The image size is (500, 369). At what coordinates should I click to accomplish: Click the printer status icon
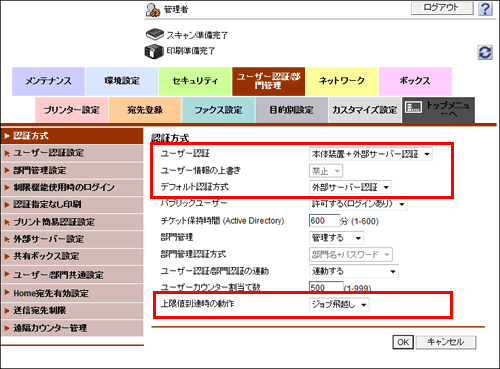[x=154, y=52]
